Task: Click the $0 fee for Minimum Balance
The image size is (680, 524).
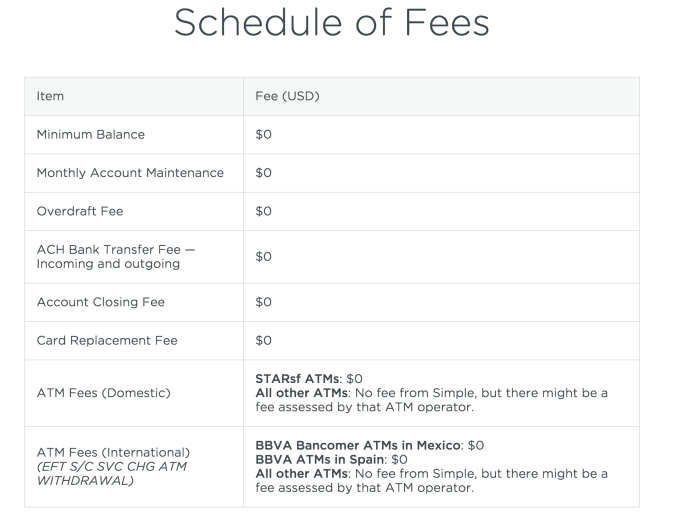Action: tap(264, 135)
